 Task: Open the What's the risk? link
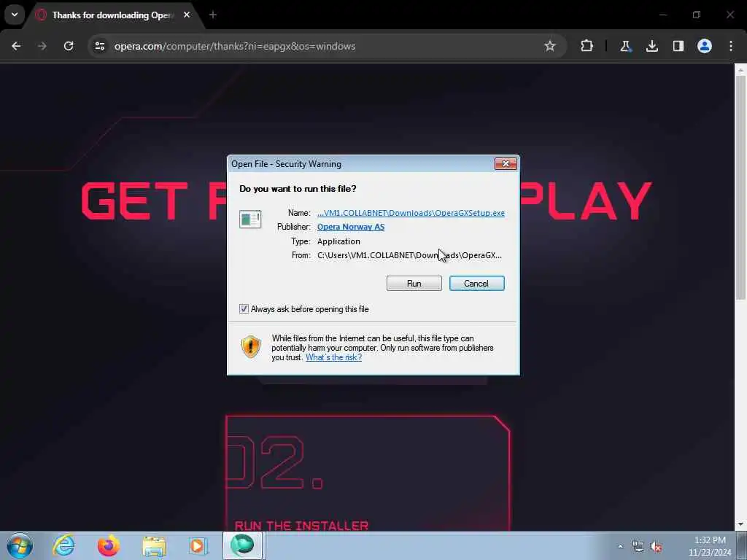333,357
